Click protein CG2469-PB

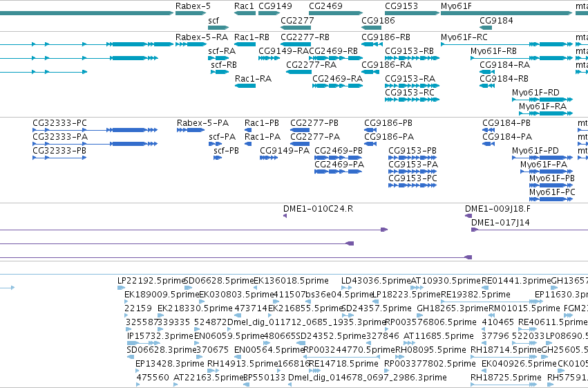(x=339, y=151)
